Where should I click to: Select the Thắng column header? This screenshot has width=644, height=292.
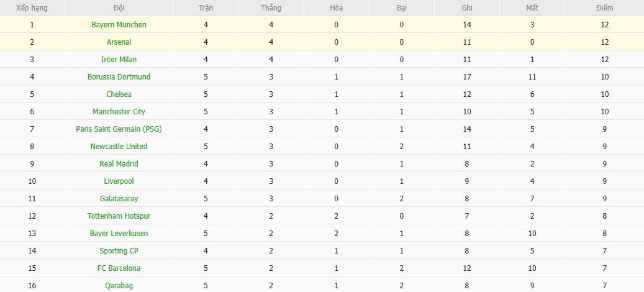[271, 8]
